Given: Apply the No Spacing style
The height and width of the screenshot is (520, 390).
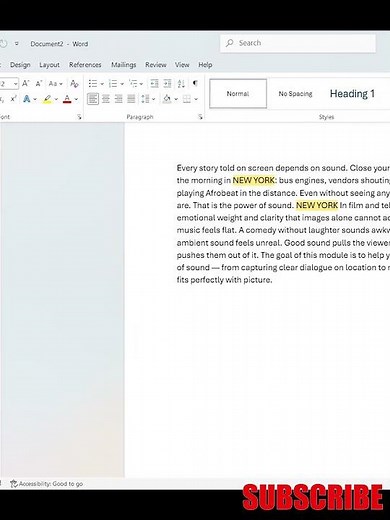Looking at the screenshot, I should (x=295, y=94).
